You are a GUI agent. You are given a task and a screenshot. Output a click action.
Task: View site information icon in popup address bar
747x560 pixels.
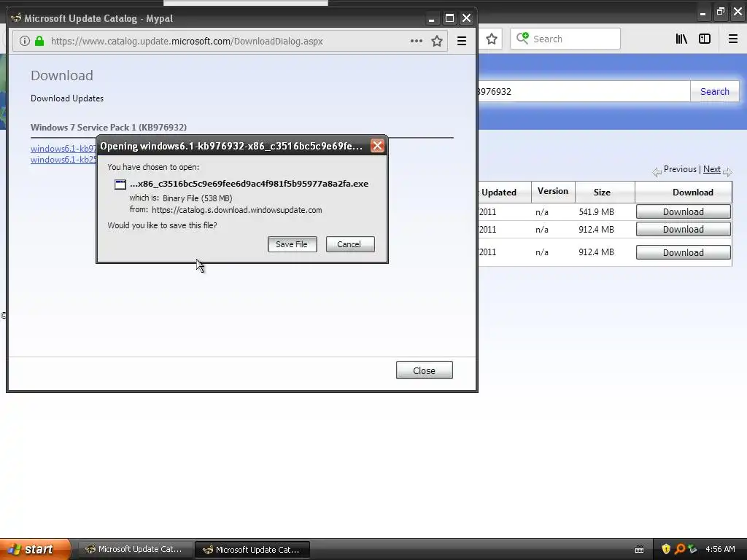25,41
